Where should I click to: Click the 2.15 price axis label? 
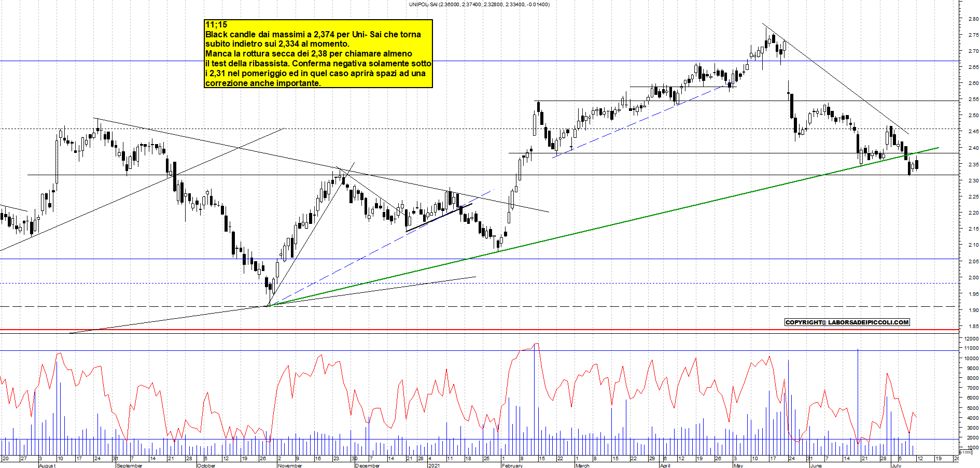point(973,229)
